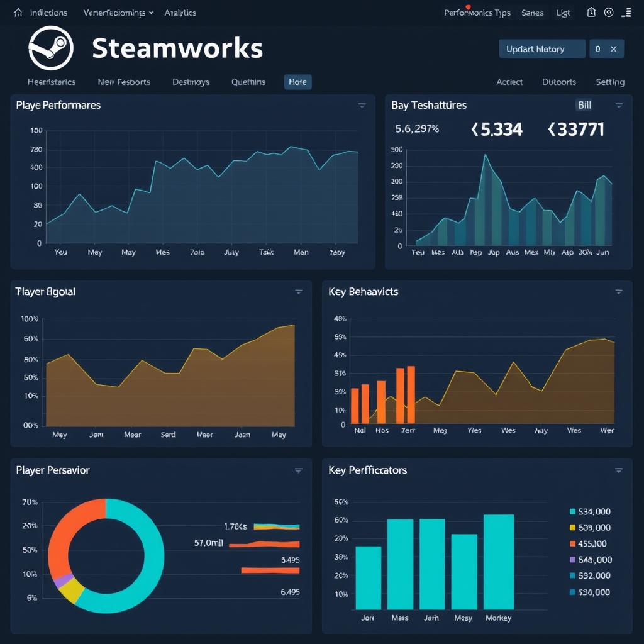Click the 5,334 stat value
The image size is (644, 644).
pos(497,130)
